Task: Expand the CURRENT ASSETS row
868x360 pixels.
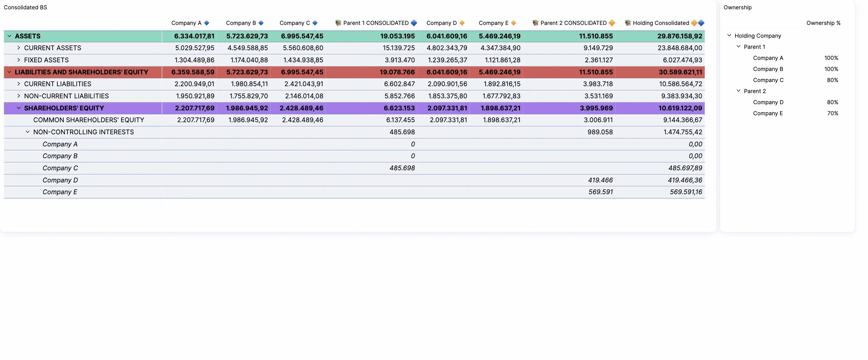Action: coord(19,48)
